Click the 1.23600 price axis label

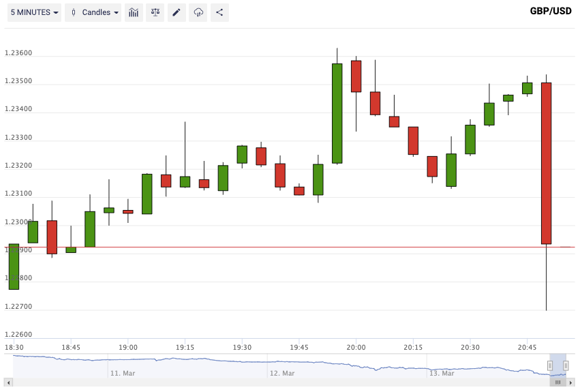click(18, 53)
